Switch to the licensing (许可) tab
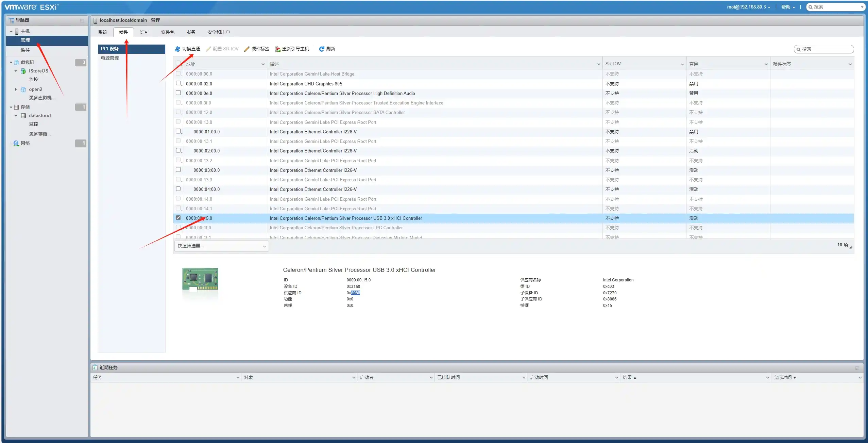The width and height of the screenshot is (868, 443). (144, 32)
